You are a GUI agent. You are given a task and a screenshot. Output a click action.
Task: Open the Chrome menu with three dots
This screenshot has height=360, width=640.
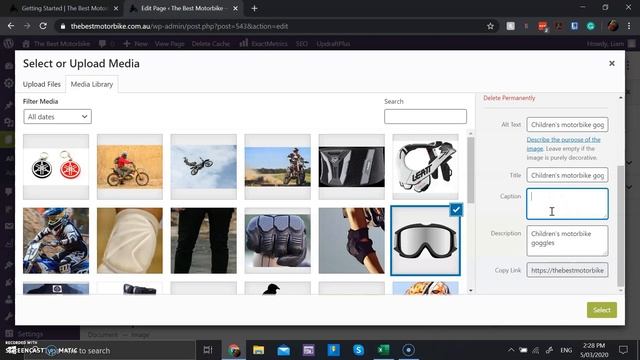(x=629, y=26)
